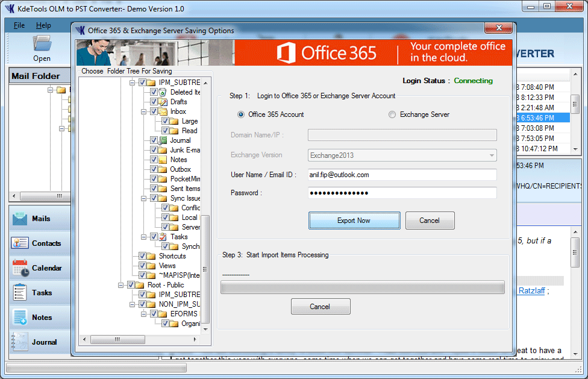Uncheck the Root - Public checkbox

[x=131, y=285]
